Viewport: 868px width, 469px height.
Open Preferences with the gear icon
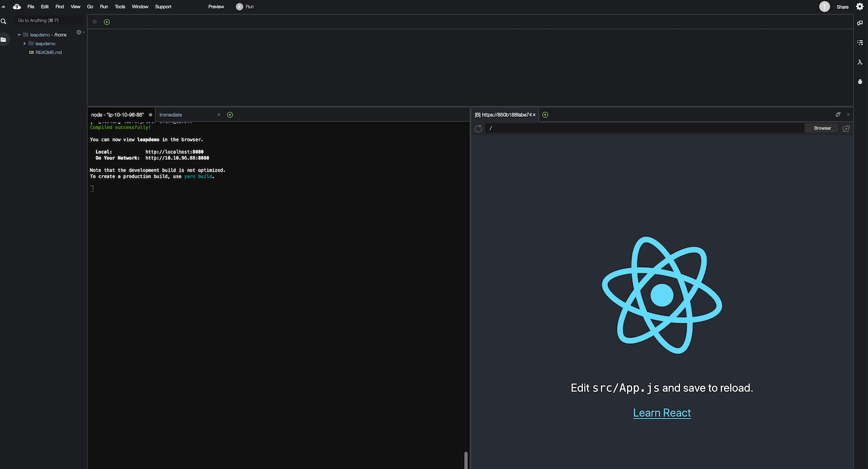click(860, 6)
